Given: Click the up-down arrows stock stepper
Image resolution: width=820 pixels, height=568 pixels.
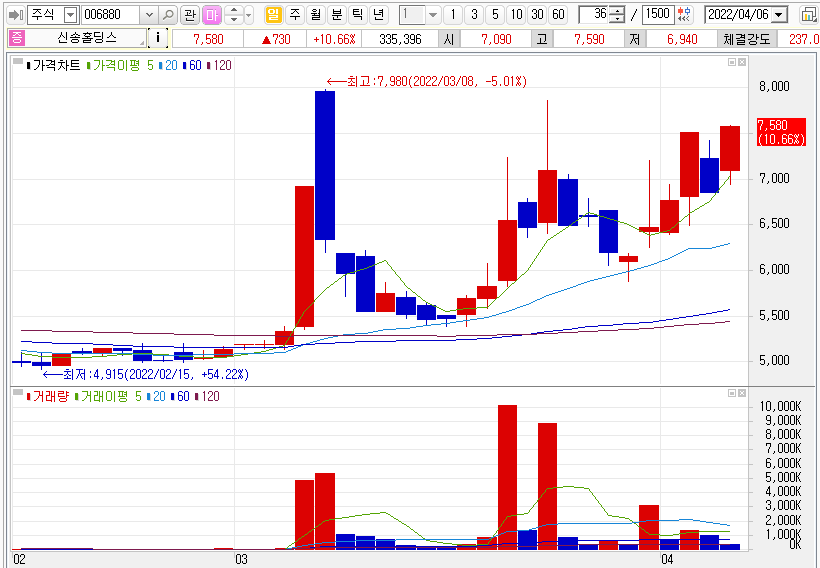Looking at the screenshot, I should (x=234, y=15).
